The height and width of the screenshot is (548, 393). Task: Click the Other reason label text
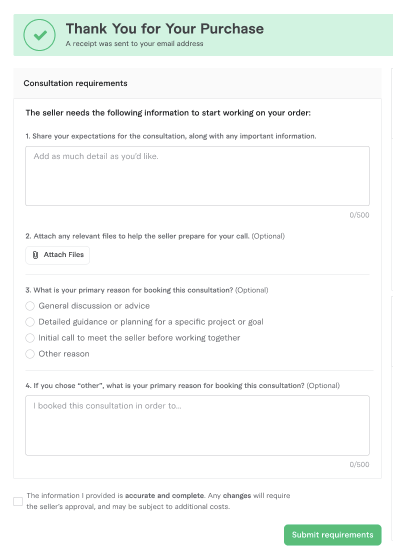tap(64, 354)
